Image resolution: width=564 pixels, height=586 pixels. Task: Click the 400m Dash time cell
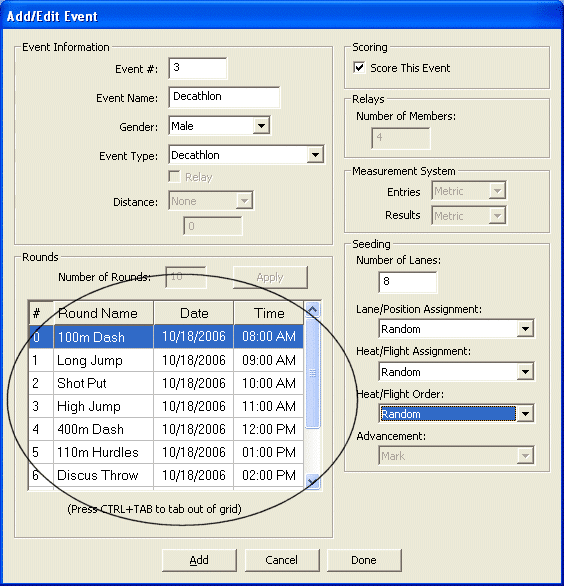coord(269,429)
